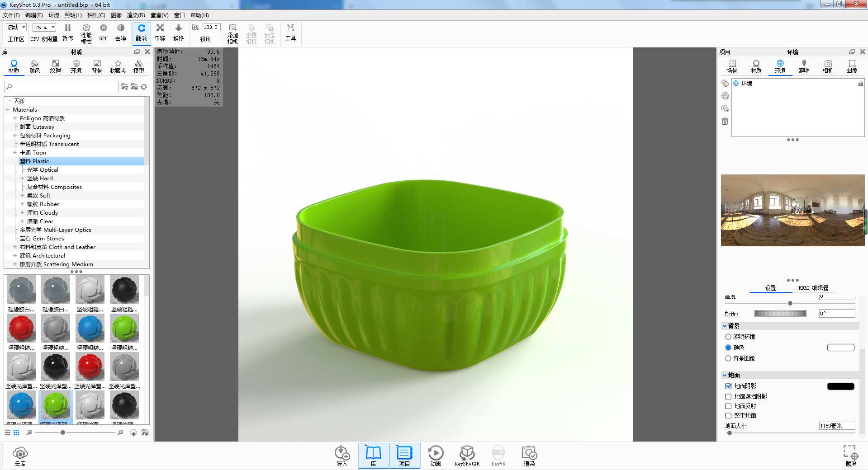Toggle the Project (项目) panel button
This screenshot has height=470, width=868.
pyautogui.click(x=404, y=456)
